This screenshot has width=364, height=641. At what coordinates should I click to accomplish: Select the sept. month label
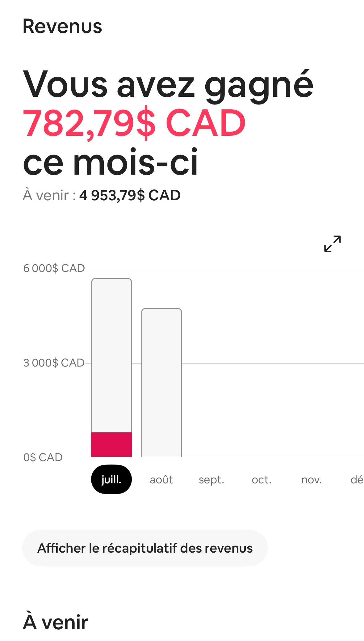pos(211,480)
